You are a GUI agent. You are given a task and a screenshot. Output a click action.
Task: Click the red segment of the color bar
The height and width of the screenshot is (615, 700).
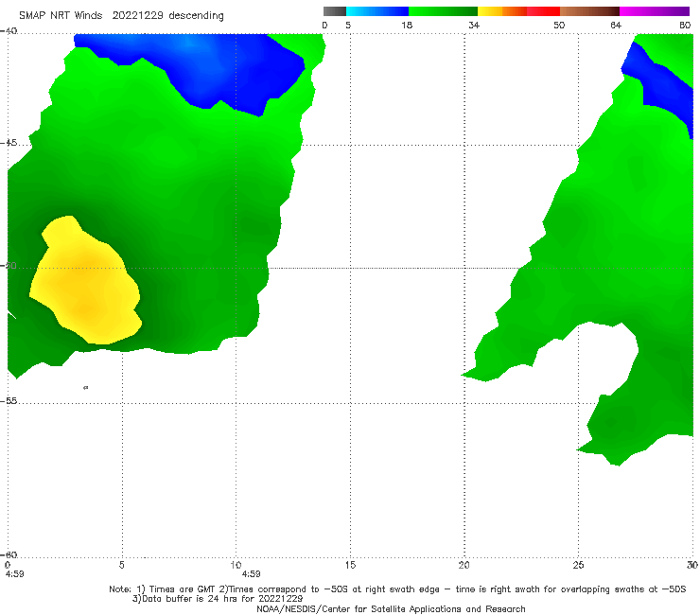coord(543,11)
